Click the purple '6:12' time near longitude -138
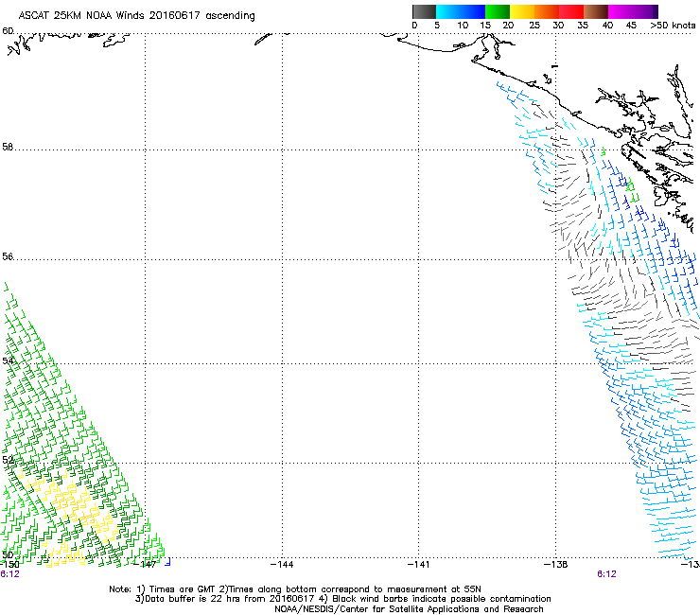The width and height of the screenshot is (700, 615). point(606,574)
